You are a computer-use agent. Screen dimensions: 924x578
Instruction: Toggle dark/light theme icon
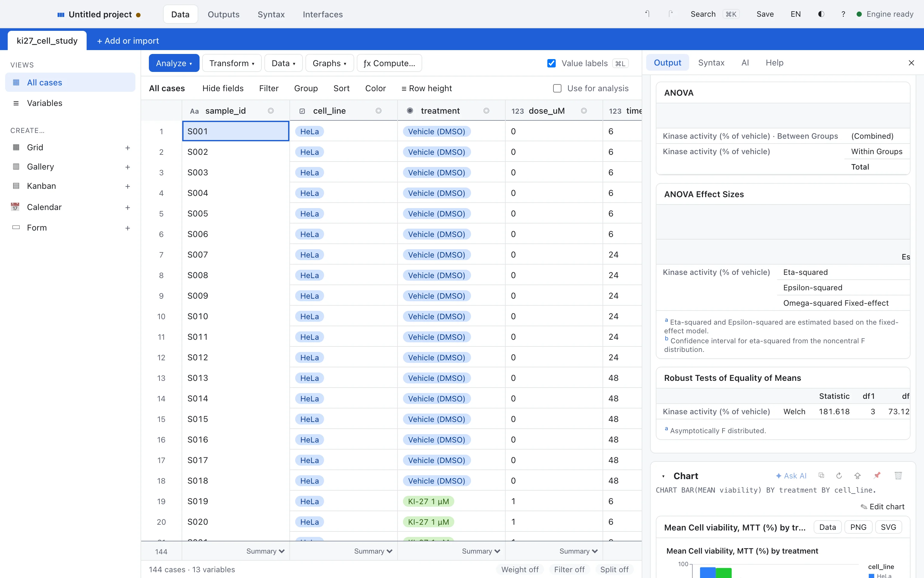click(x=821, y=14)
